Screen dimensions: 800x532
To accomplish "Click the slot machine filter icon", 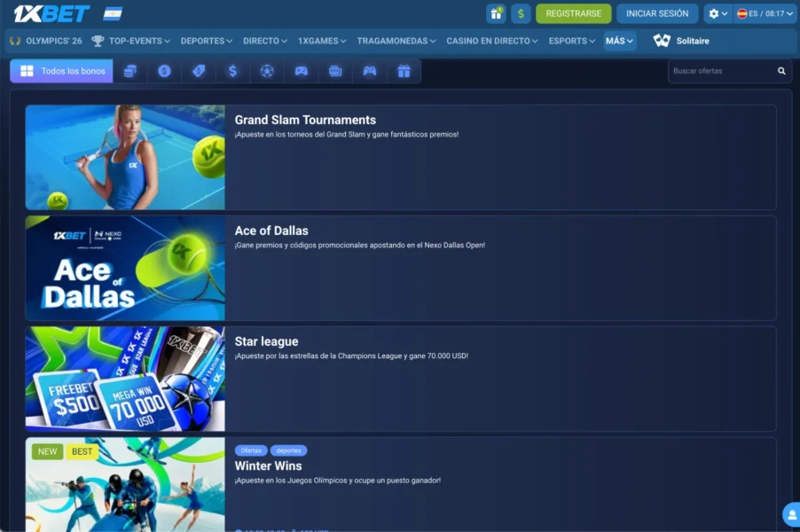I will point(335,71).
